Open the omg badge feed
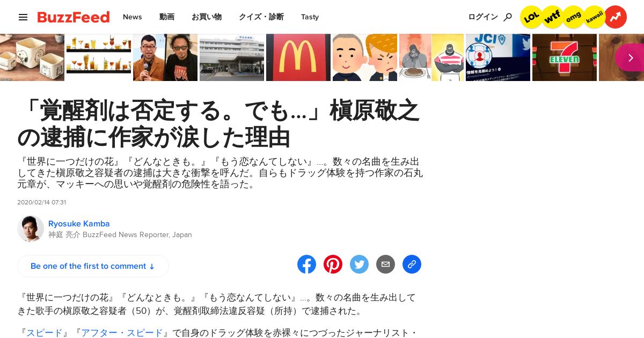This screenshot has width=644, height=338. [573, 17]
